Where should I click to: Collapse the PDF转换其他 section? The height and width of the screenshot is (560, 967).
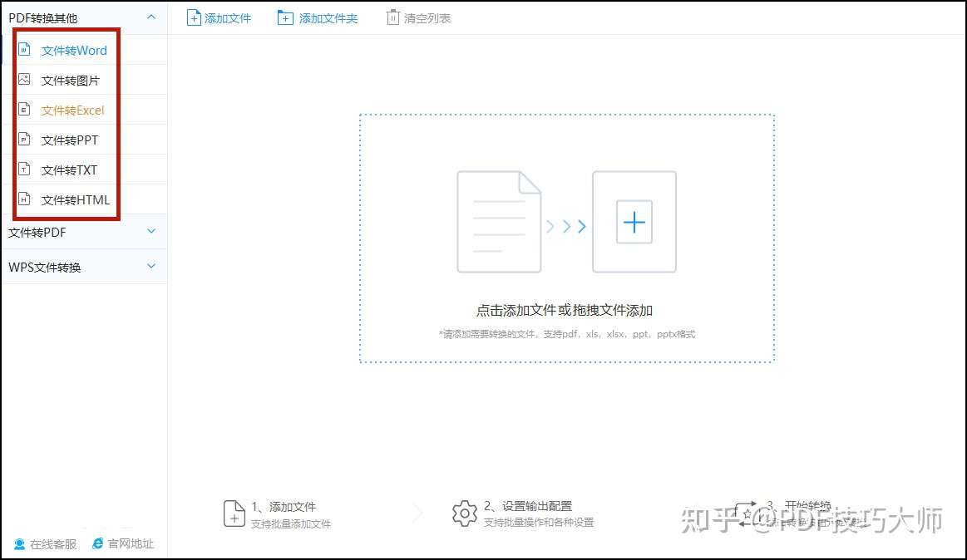pyautogui.click(x=151, y=17)
